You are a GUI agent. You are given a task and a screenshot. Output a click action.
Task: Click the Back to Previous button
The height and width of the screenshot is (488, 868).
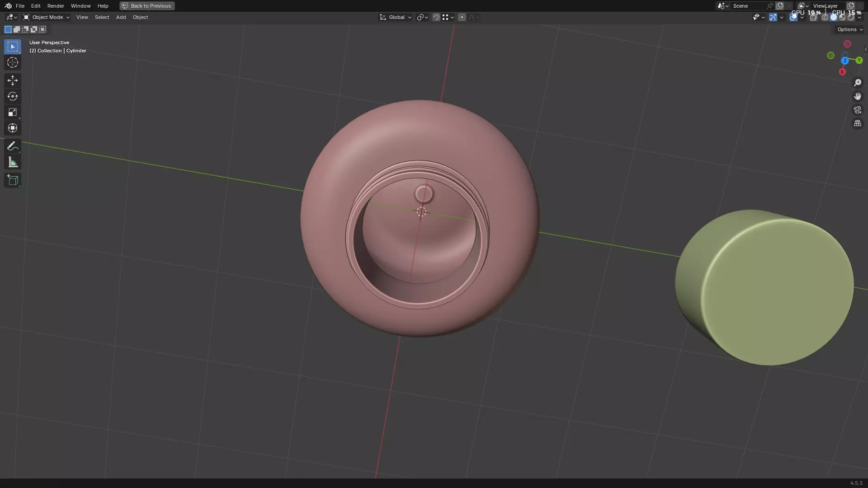coord(147,6)
